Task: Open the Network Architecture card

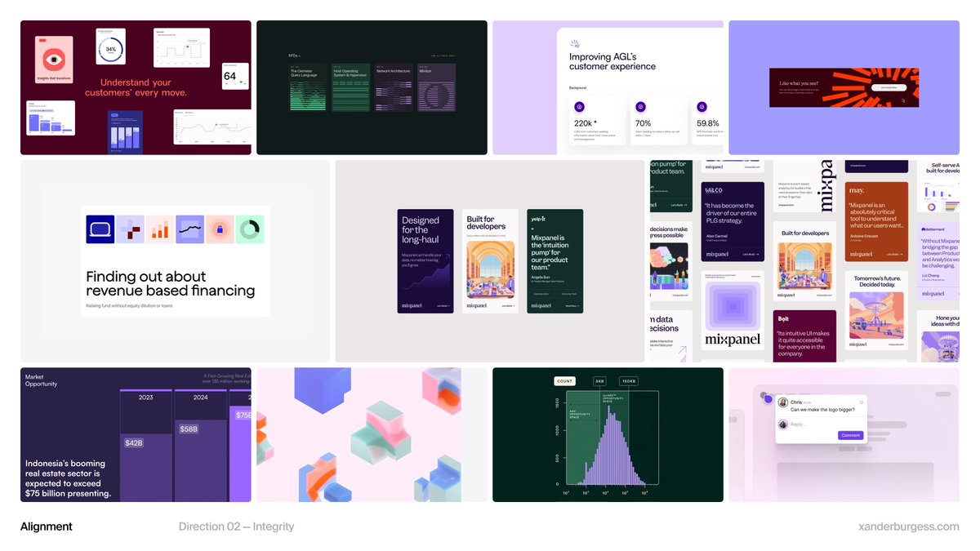Action: 394,88
